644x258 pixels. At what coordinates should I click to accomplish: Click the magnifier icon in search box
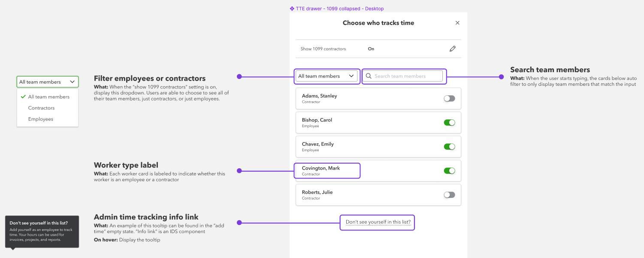[x=369, y=76]
